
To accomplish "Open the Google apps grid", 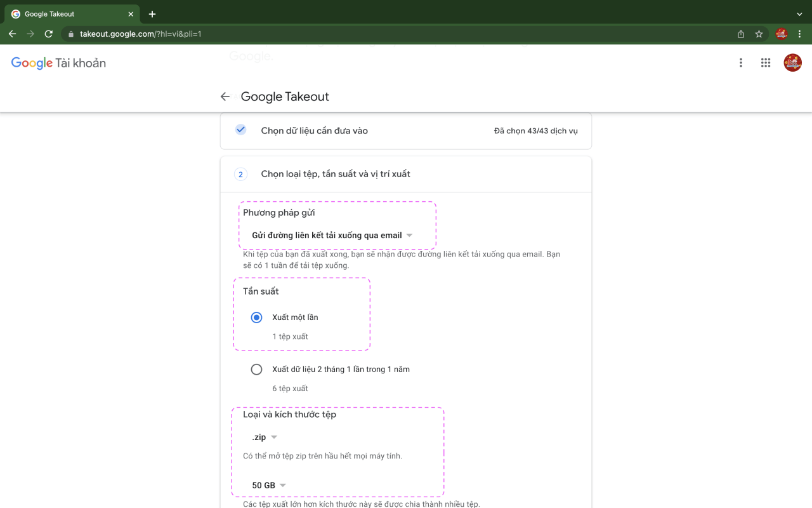I will coord(766,63).
